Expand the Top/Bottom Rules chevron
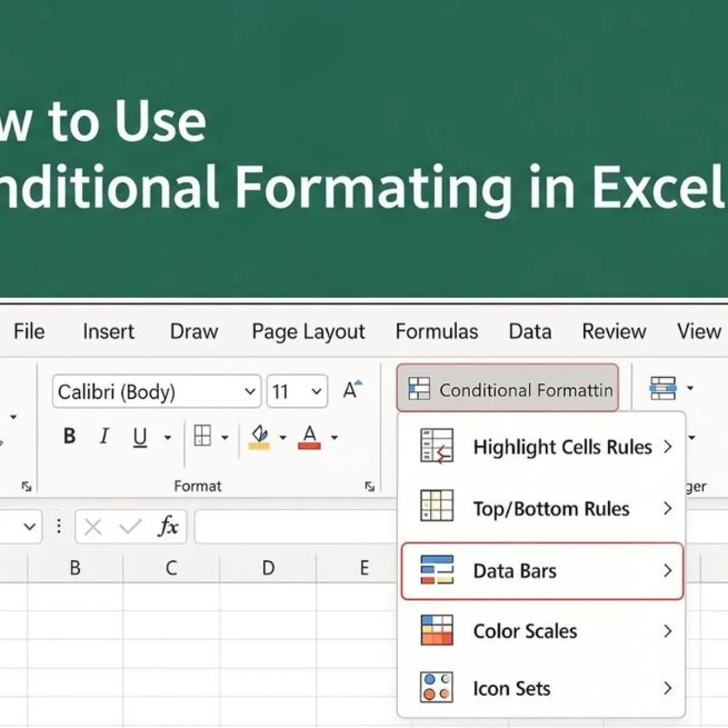Screen dimensions: 728x728 (667, 508)
